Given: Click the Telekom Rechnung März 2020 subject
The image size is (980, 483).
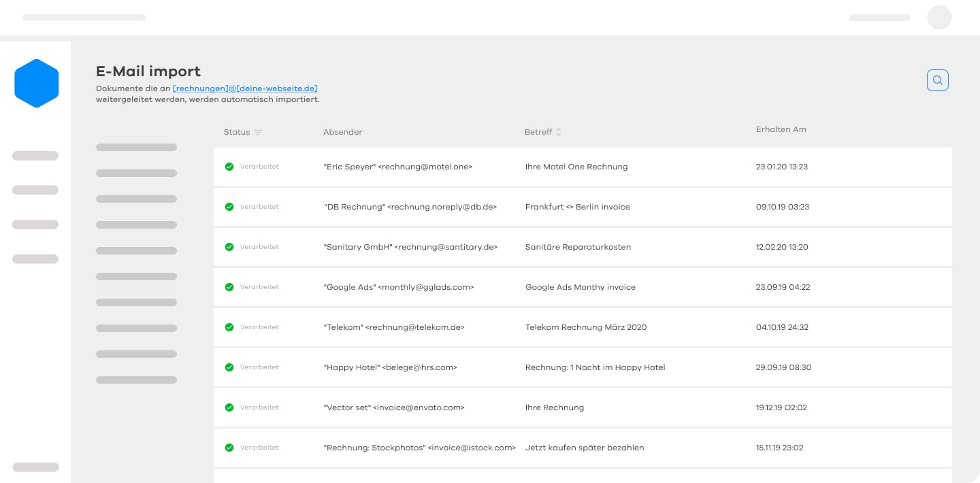Looking at the screenshot, I should (x=586, y=327).
